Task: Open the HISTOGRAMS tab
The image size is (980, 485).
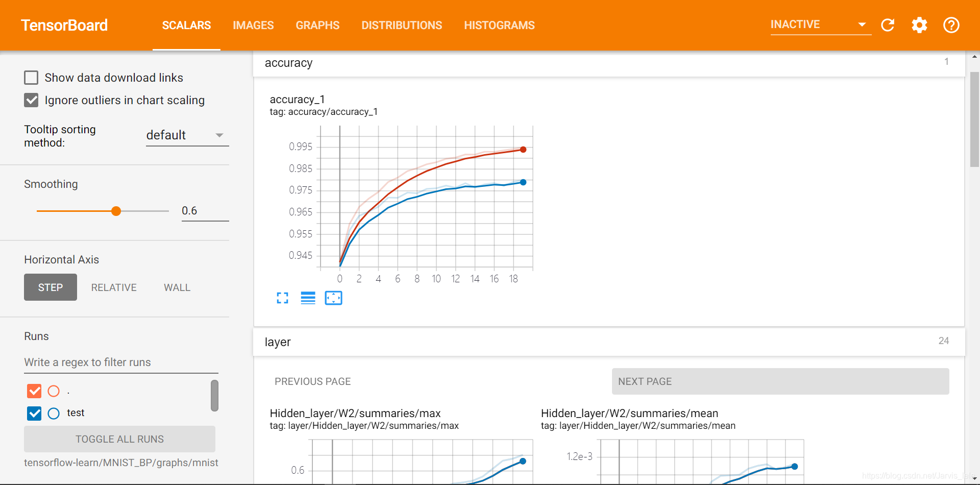Action: click(499, 25)
